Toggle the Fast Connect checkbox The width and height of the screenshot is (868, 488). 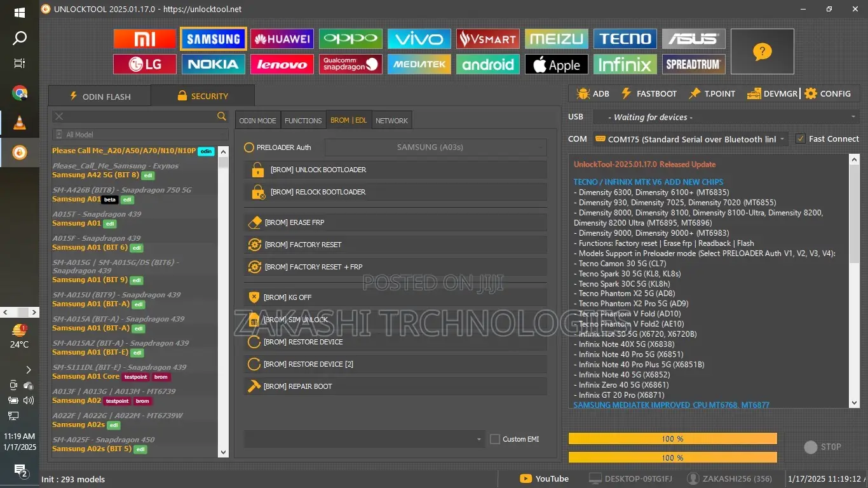point(801,139)
